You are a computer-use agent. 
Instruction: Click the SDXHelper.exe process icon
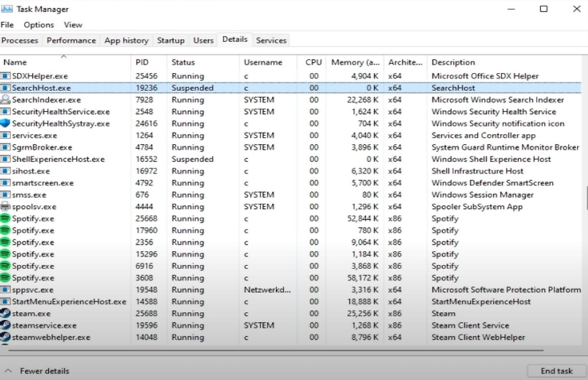[5, 76]
